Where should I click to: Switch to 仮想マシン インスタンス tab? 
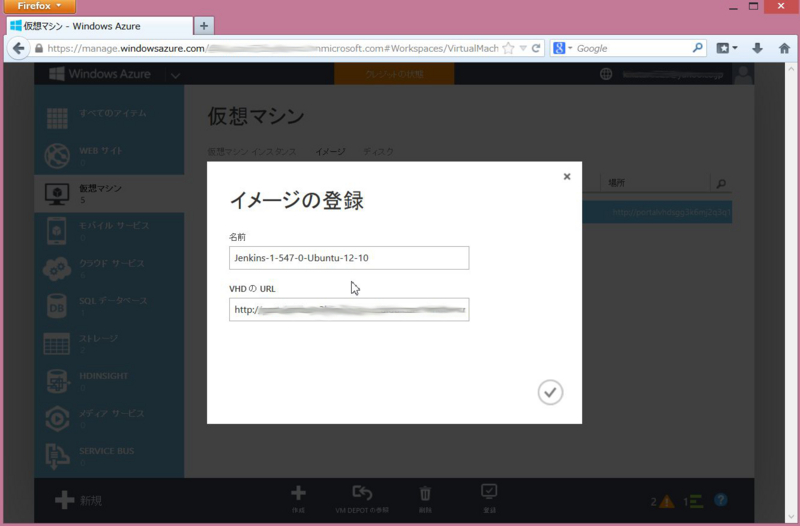click(252, 152)
